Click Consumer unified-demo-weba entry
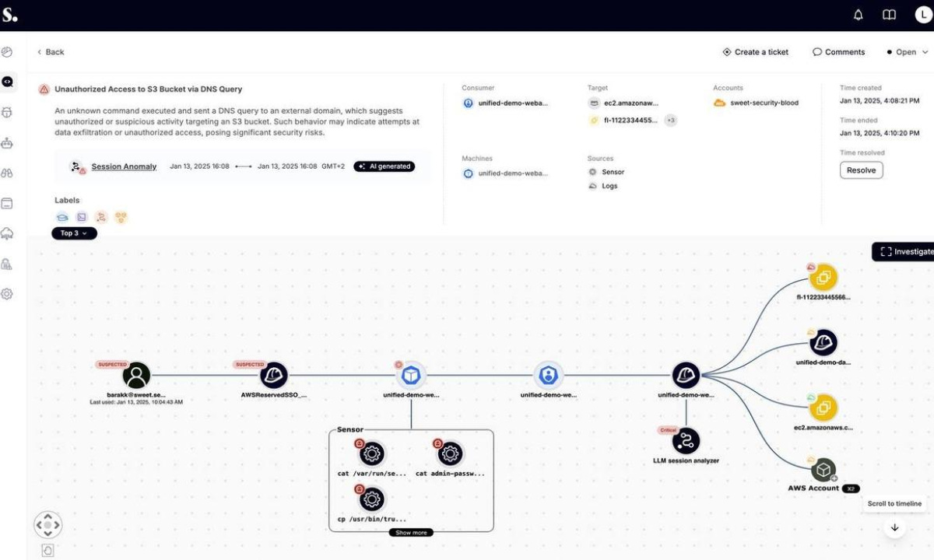The height and width of the screenshot is (560, 934). [x=505, y=103]
